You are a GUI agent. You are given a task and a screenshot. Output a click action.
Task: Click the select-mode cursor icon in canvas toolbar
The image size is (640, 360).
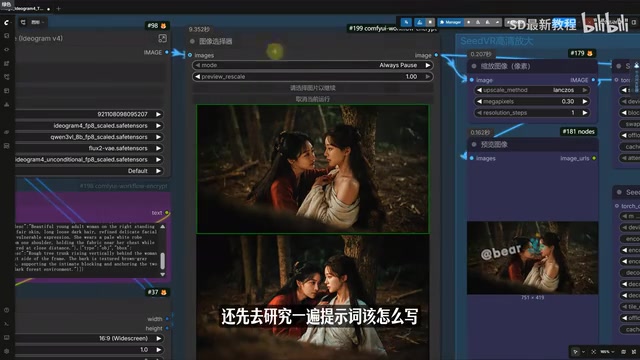click(576, 351)
